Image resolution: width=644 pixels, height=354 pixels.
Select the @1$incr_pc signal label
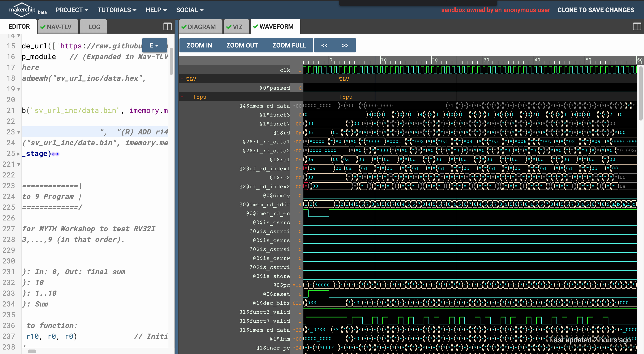[x=273, y=348]
